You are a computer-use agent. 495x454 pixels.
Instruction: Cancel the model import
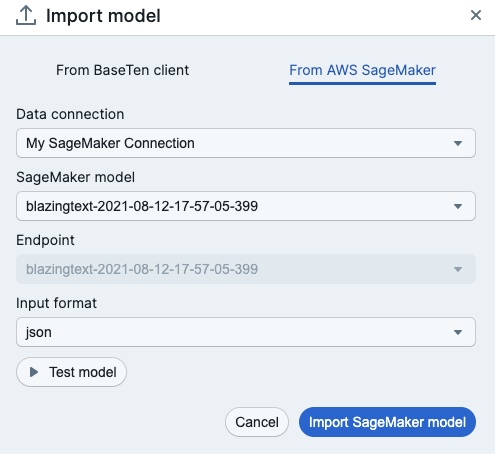(x=257, y=422)
